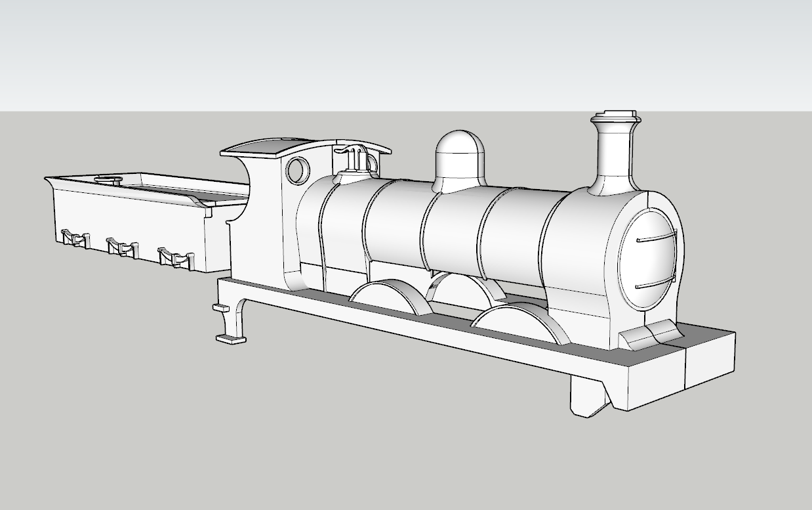The image size is (812, 510).
Task: Select the cab roof panel
Action: click(275, 146)
